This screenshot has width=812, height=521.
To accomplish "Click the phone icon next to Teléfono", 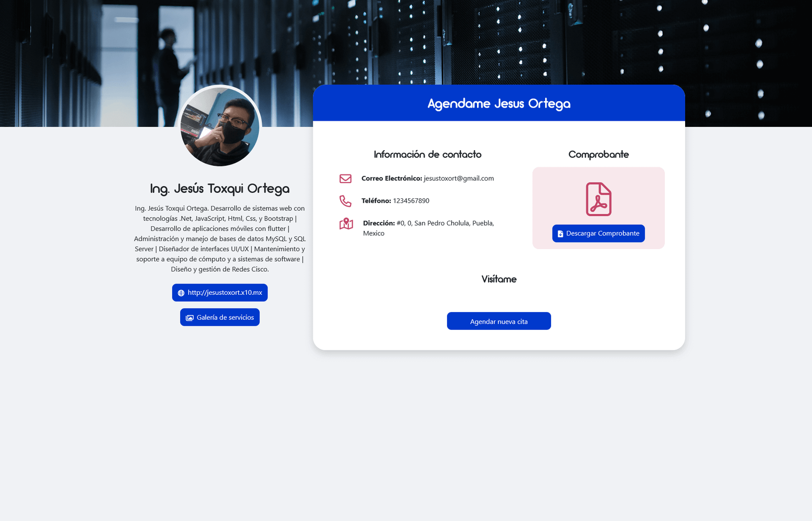I will [346, 201].
